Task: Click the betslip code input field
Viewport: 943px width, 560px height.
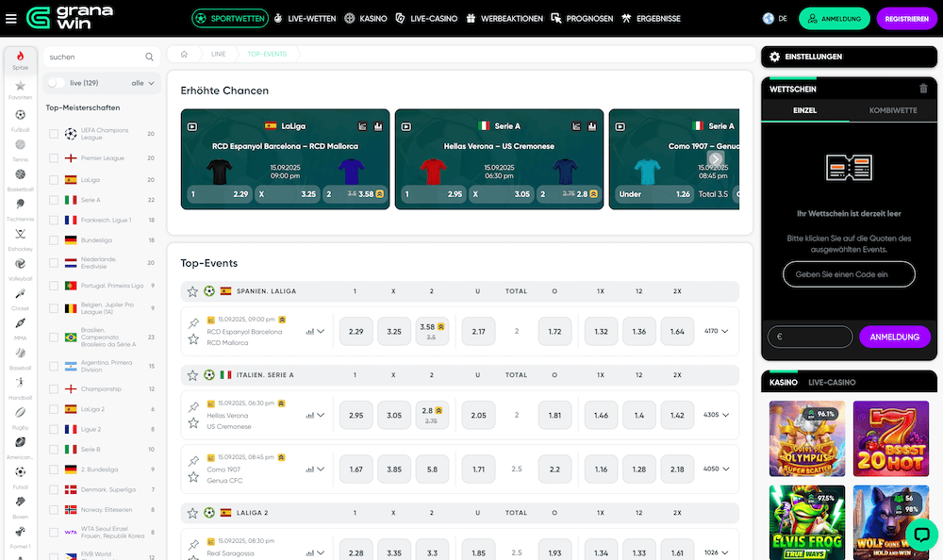Action: coord(849,274)
